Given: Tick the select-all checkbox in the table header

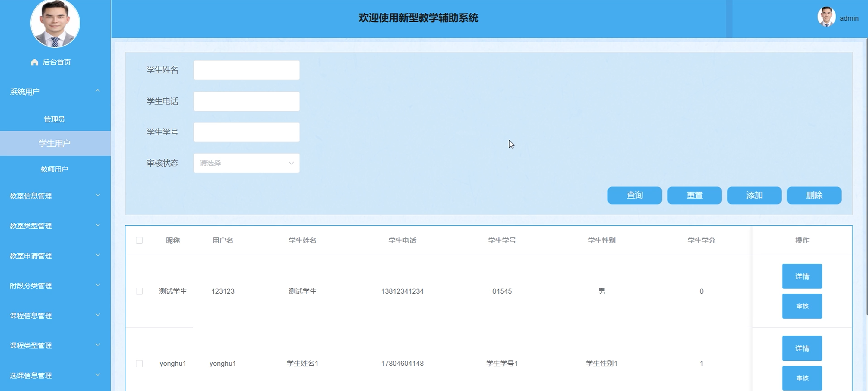Looking at the screenshot, I should point(139,240).
